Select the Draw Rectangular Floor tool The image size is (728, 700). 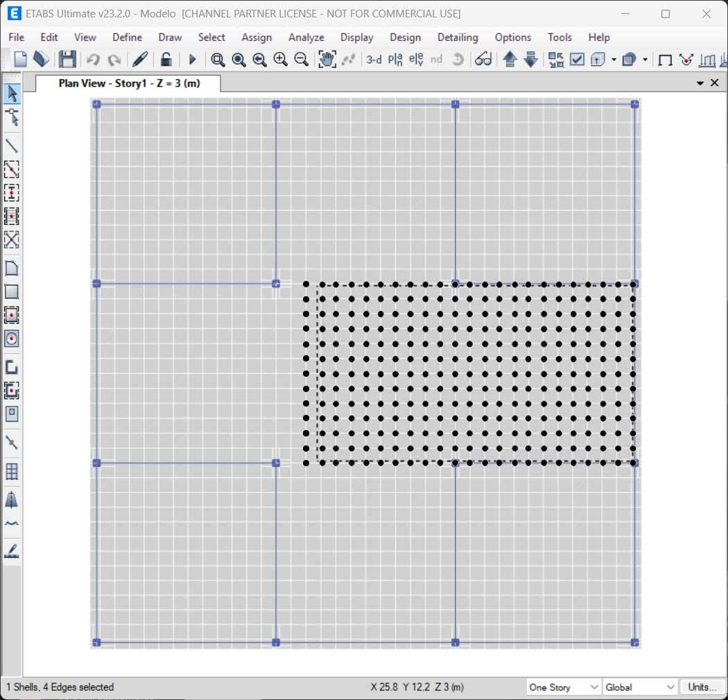pos(12,292)
